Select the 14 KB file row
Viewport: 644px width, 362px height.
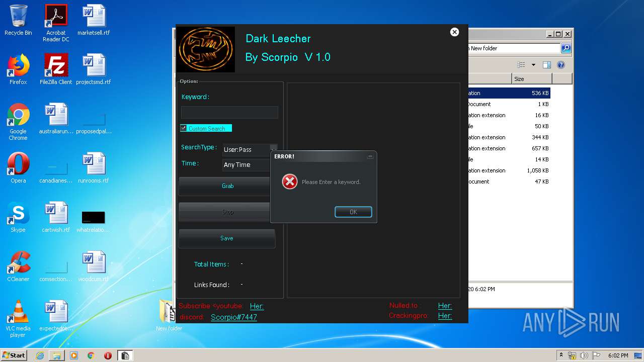click(x=509, y=159)
